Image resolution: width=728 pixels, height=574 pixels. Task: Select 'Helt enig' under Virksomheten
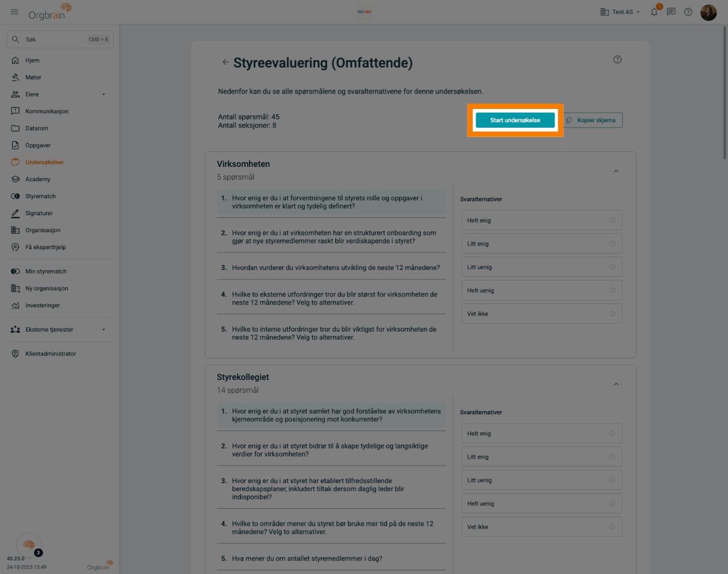tap(541, 221)
